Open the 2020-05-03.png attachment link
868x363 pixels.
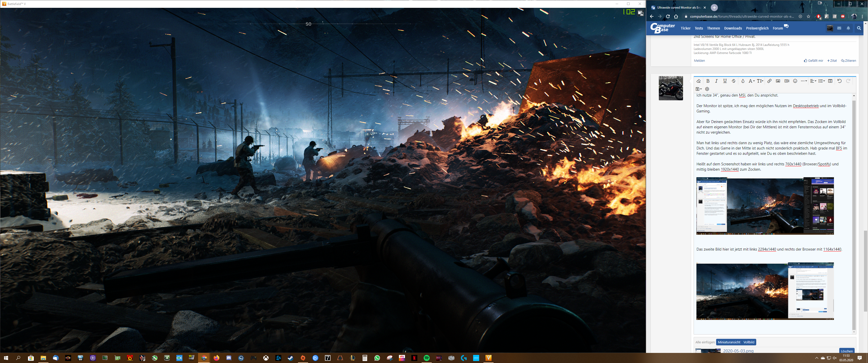[738, 351]
